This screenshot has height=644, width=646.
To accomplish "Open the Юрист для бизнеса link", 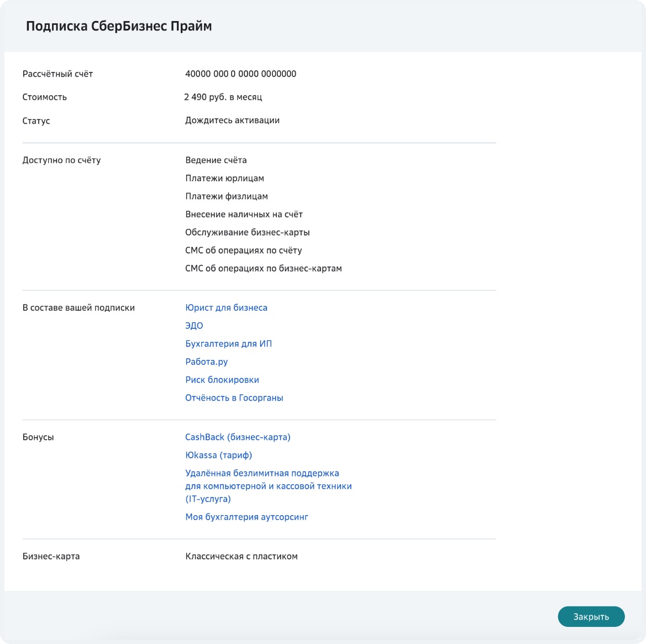I will point(226,308).
